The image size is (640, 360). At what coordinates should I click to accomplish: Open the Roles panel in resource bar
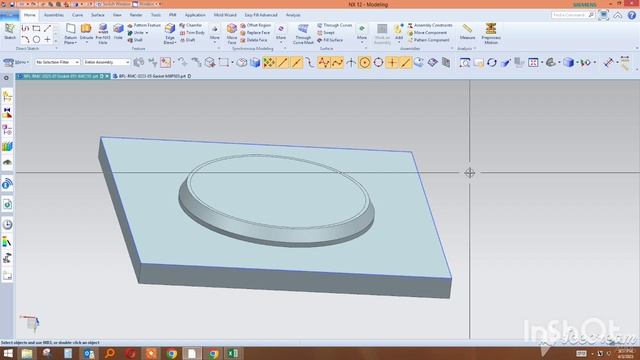point(7,259)
